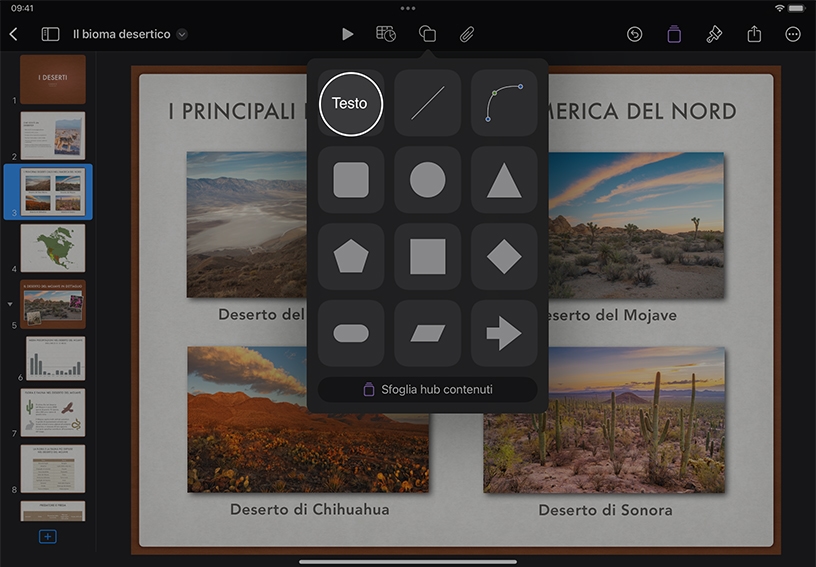
Task: Open the table and chart insert icon
Action: point(386,34)
